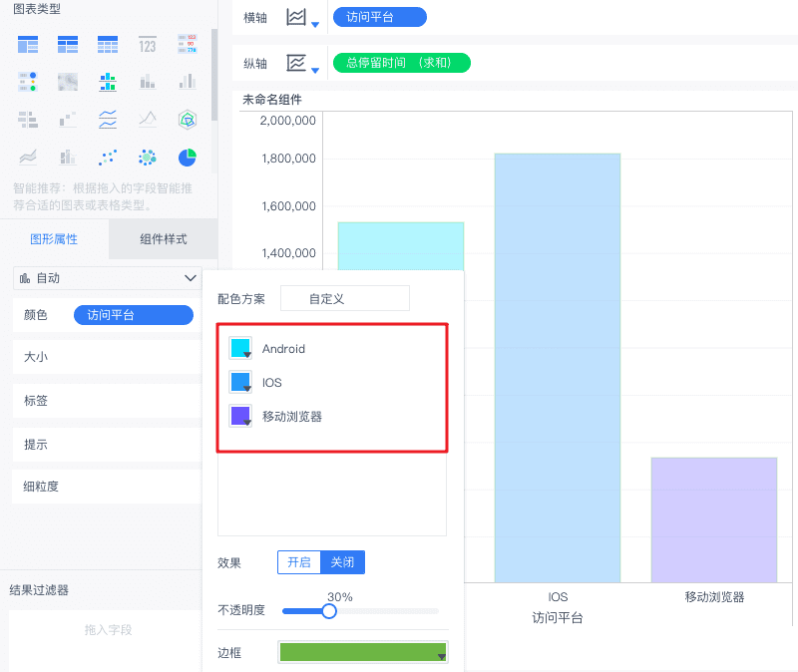
Task: Select the comparison column chart type
Action: pos(188,82)
